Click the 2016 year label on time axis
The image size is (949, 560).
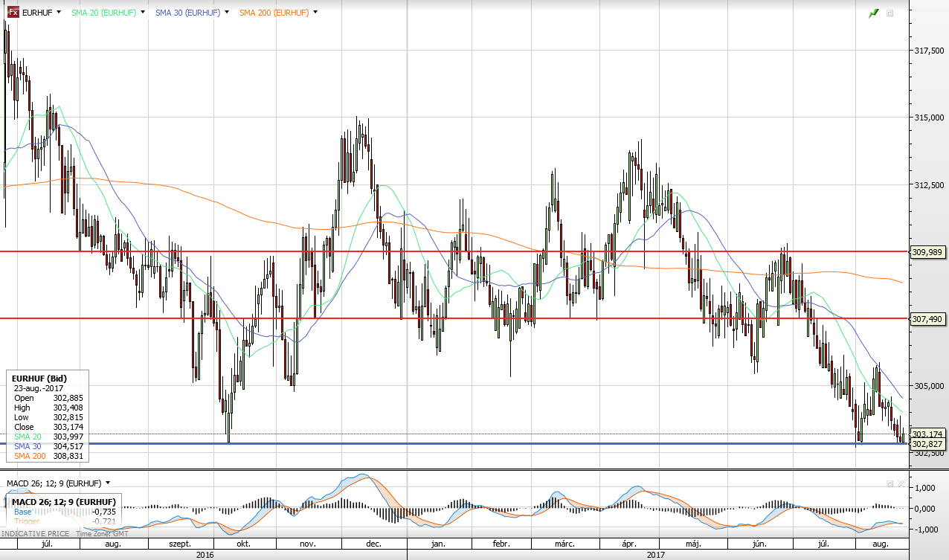click(204, 555)
